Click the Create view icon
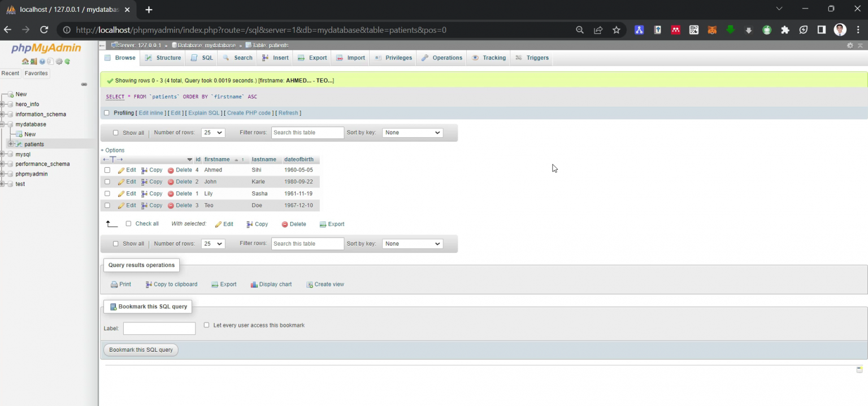The image size is (868, 406). coord(309,285)
